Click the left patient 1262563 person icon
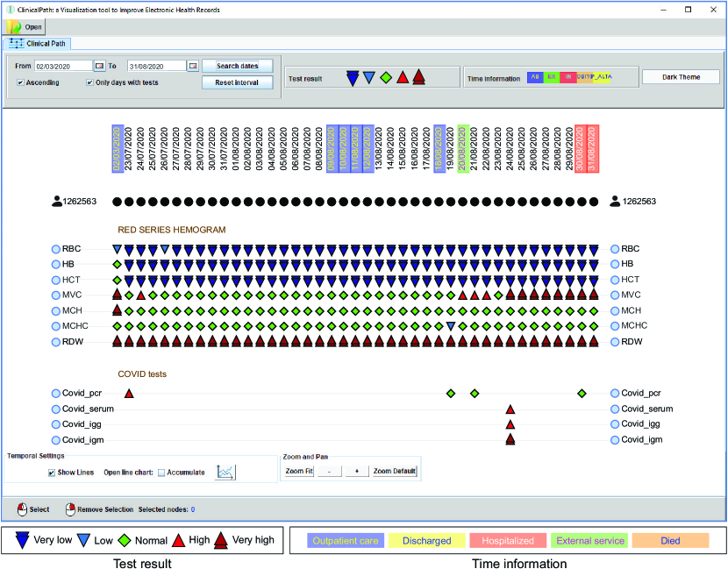 57,203
